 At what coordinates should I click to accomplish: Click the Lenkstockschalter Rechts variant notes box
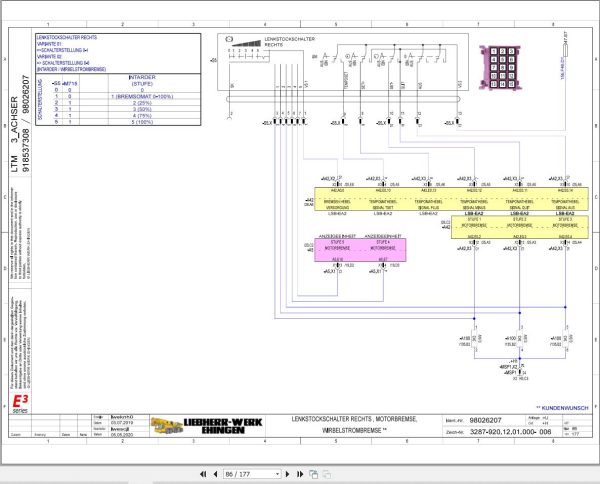[118, 54]
